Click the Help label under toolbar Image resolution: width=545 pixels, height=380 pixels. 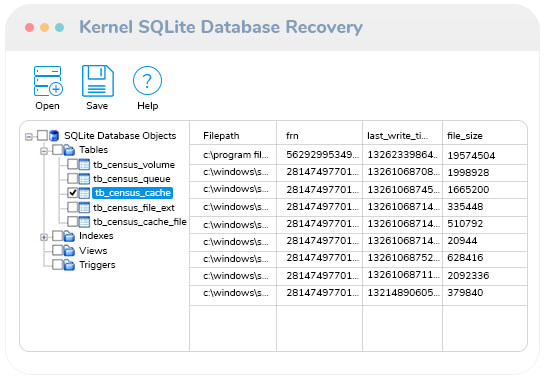(148, 106)
